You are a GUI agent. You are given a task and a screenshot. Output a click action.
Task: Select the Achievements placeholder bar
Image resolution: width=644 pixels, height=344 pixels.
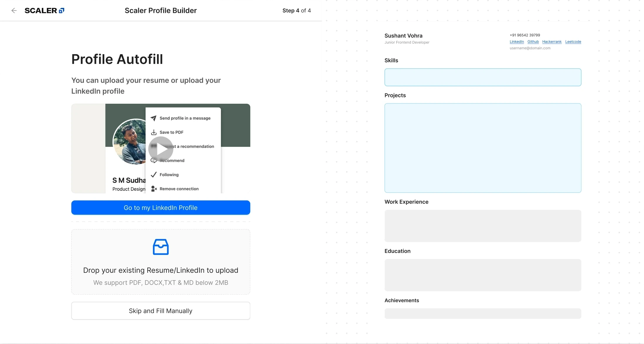tap(483, 313)
